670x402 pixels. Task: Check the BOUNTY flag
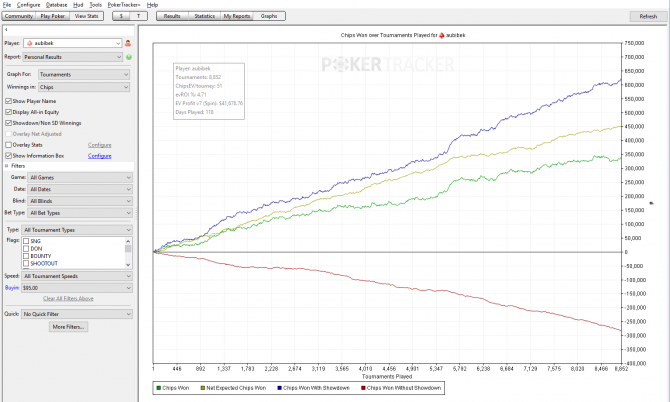pyautogui.click(x=26, y=256)
